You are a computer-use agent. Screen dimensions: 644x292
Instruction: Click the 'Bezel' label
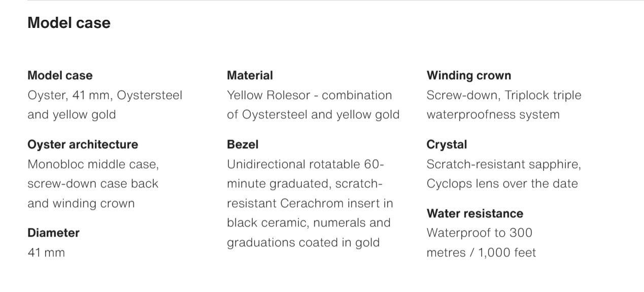(x=243, y=145)
